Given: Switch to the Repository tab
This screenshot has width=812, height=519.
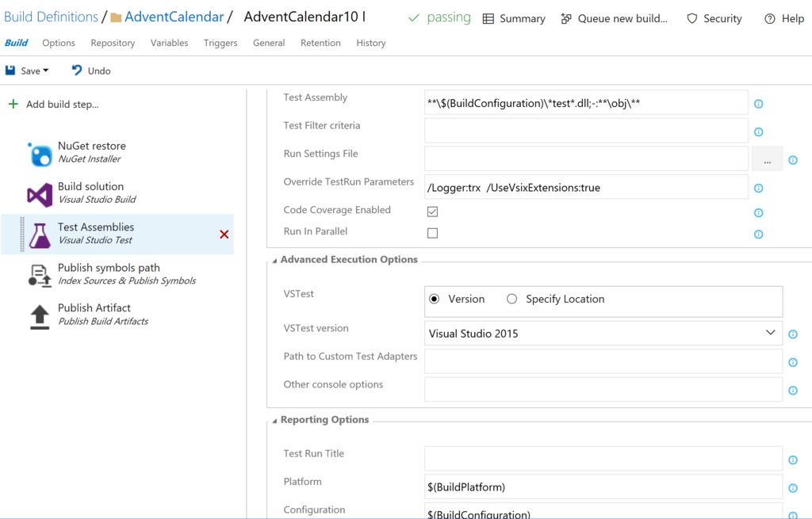Looking at the screenshot, I should [113, 43].
